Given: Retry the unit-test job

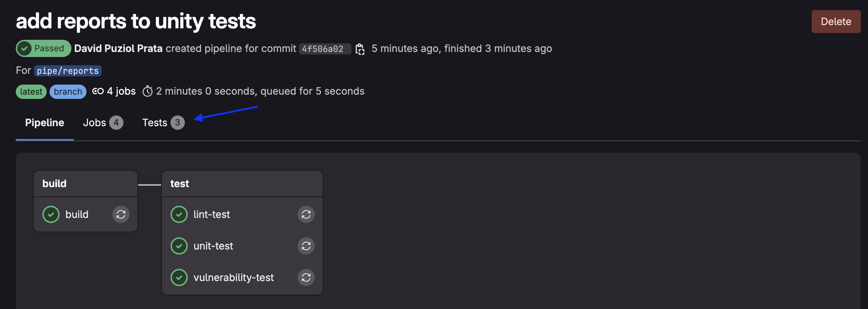Looking at the screenshot, I should (306, 246).
